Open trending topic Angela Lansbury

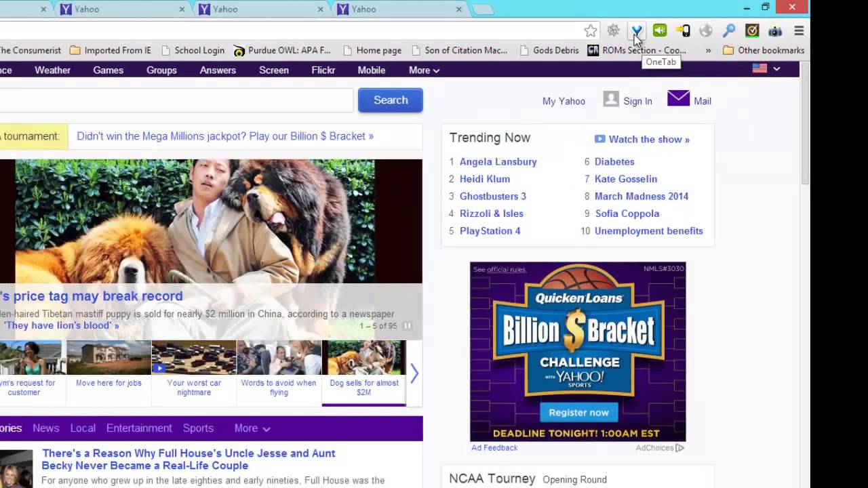point(498,161)
